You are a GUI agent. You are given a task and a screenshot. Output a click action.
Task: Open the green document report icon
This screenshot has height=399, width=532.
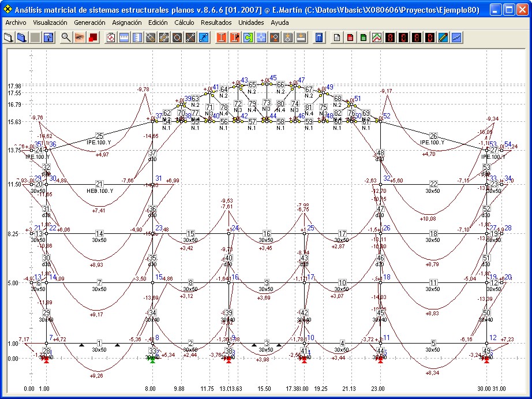coord(363,38)
